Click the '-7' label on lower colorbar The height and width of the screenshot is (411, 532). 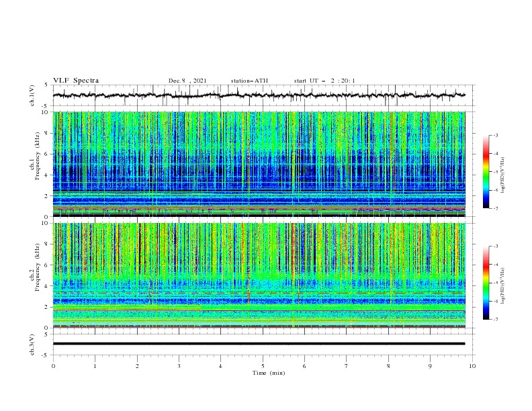tap(495, 320)
